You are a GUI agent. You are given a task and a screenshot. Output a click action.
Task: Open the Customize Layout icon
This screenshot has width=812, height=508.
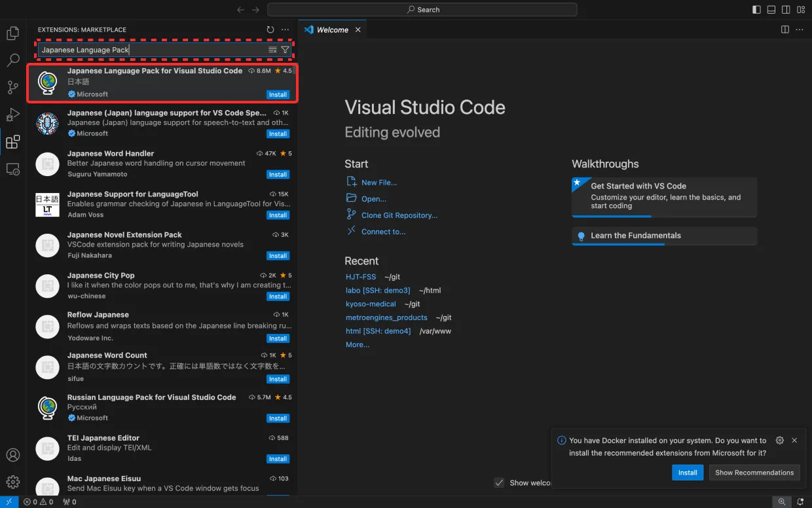tap(801, 10)
